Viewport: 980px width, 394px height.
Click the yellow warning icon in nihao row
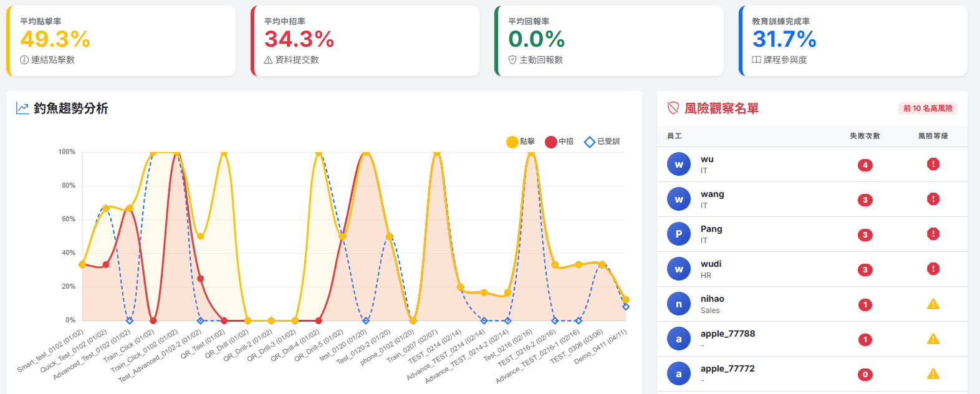click(933, 304)
